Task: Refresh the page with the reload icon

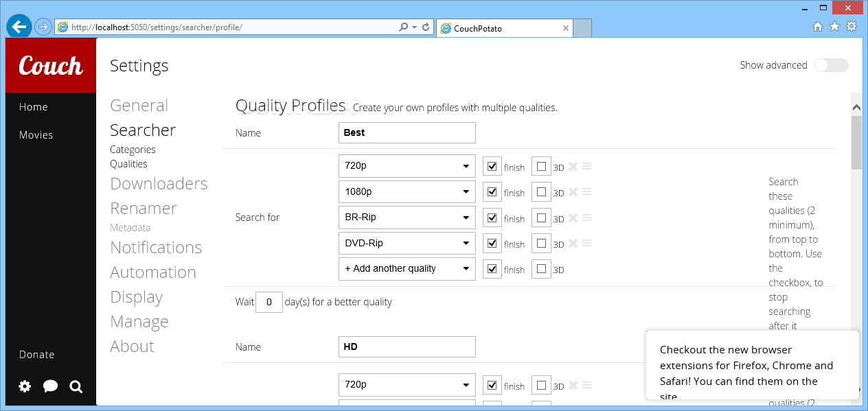Action: (x=426, y=27)
